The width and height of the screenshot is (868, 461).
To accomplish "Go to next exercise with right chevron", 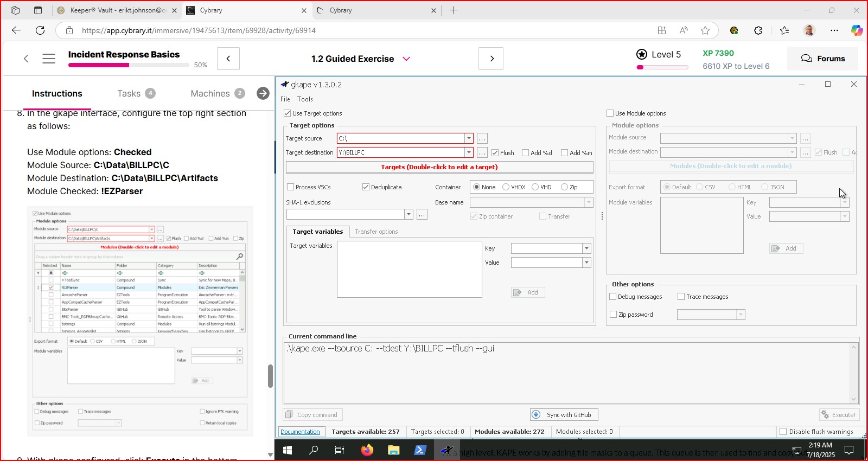I will click(x=491, y=59).
